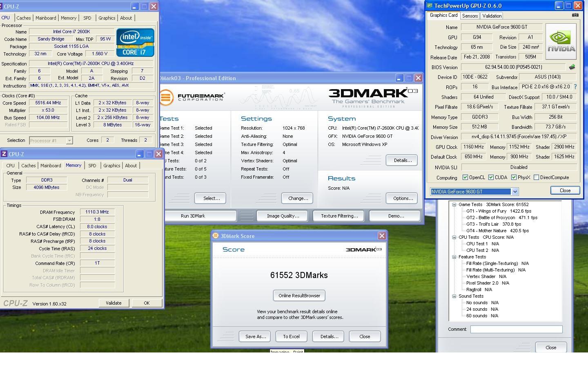Click the Demo... button
This screenshot has height=368, width=588.
click(395, 216)
